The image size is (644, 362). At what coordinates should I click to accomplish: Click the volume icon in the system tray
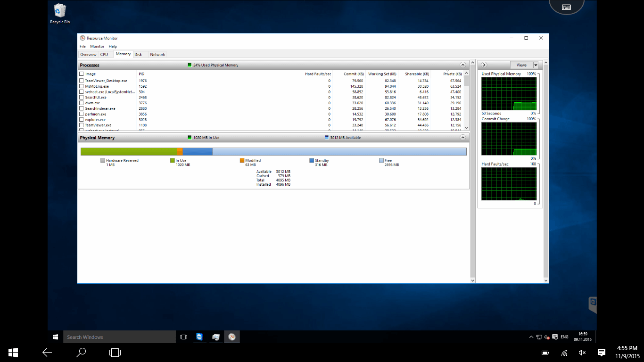coord(547,337)
